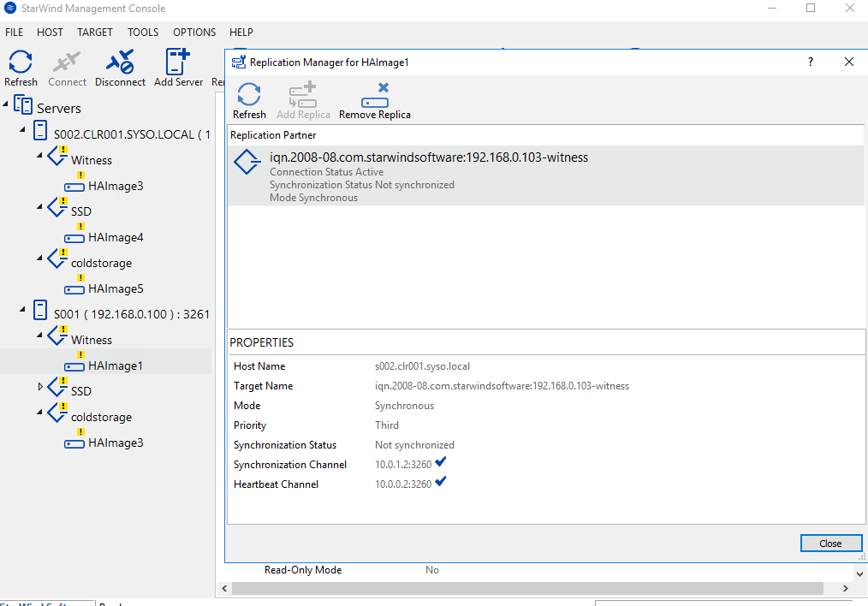
Task: Collapse the SSD node under S002
Action: [40, 206]
